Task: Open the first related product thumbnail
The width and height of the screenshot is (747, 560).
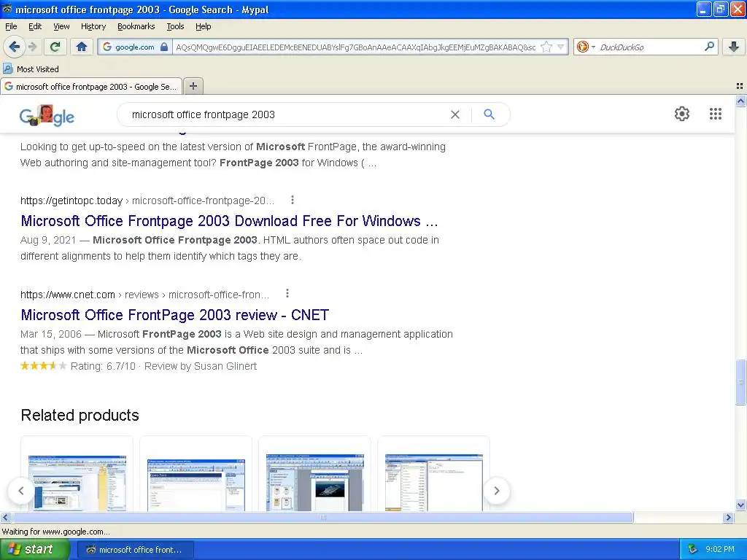Action: (77, 483)
